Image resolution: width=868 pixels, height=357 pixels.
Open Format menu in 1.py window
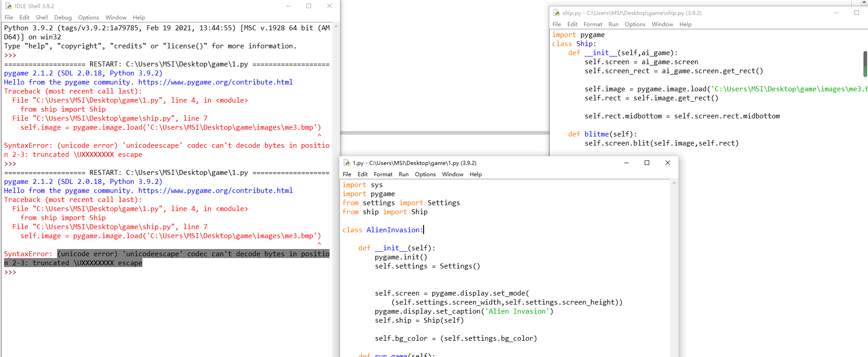click(383, 174)
